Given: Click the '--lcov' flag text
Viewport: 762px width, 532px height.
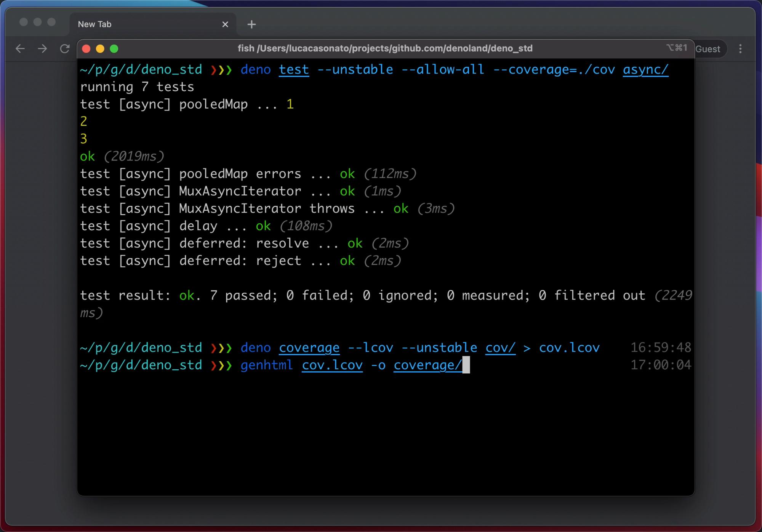Looking at the screenshot, I should point(370,348).
